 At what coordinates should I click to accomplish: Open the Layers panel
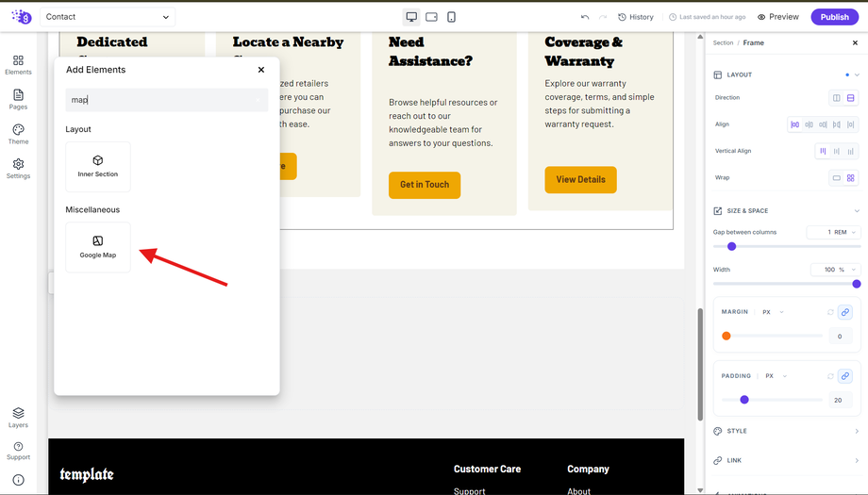tap(18, 418)
